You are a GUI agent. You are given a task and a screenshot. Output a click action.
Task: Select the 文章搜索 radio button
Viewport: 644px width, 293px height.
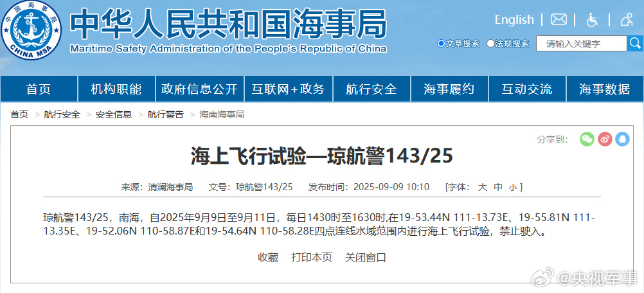click(x=441, y=44)
